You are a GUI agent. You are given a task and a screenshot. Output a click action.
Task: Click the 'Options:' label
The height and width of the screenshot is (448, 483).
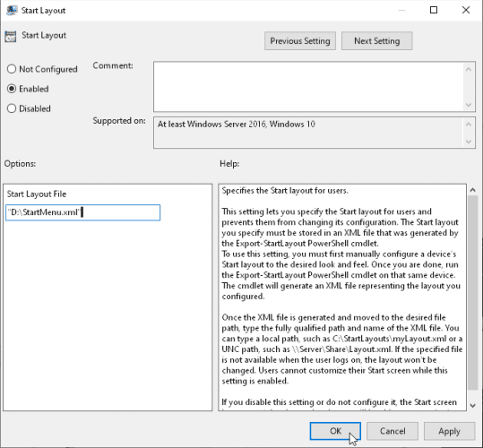point(20,163)
